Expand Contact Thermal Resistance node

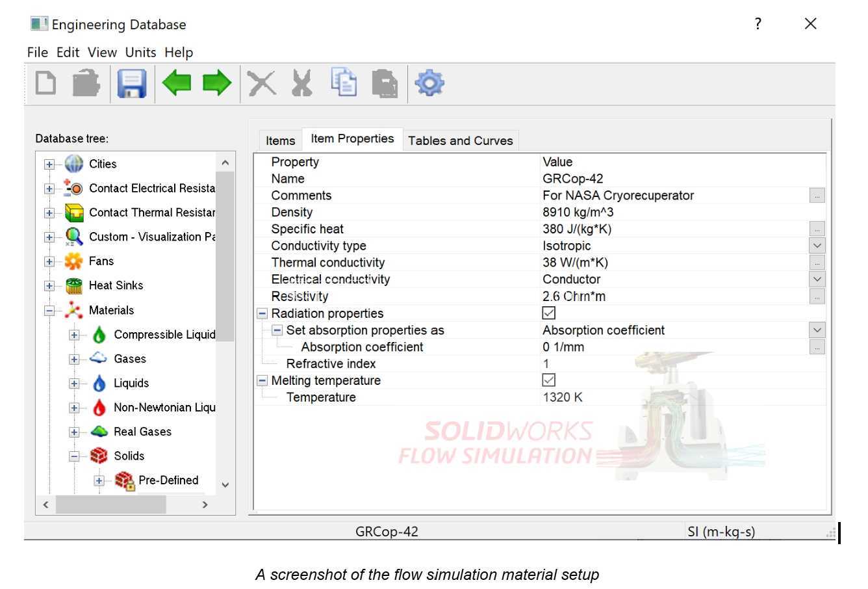tap(49, 213)
